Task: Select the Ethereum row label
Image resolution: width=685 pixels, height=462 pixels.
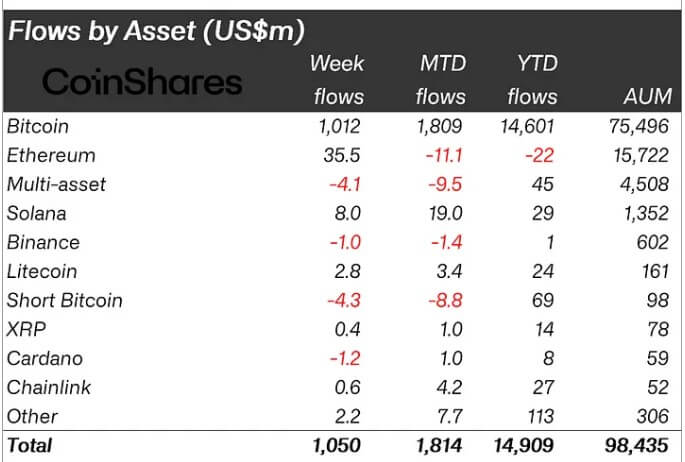Action: pos(51,155)
